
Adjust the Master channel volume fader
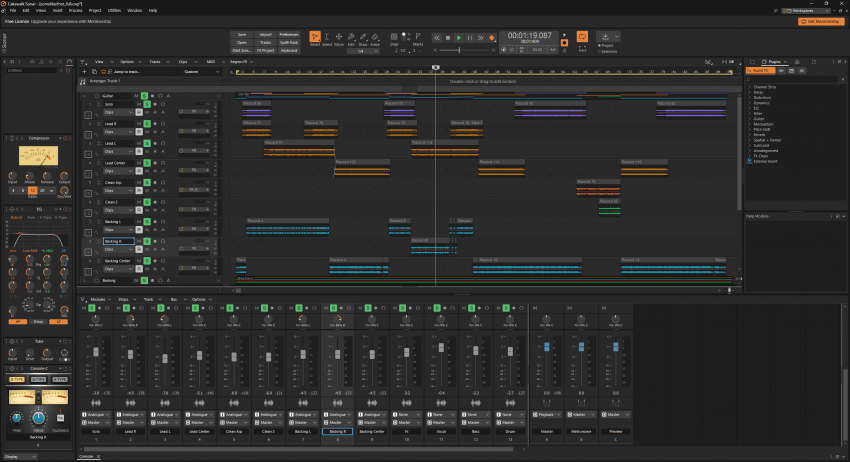(x=548, y=345)
